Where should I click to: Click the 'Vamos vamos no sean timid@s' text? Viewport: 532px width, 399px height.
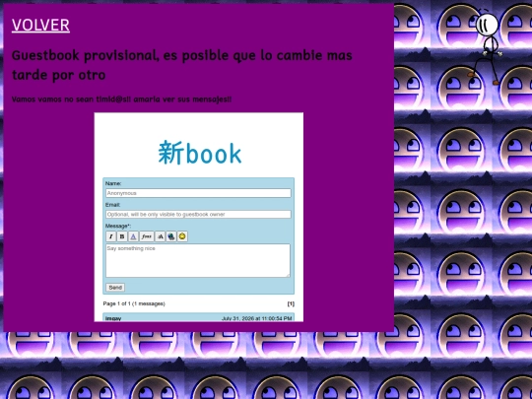[x=121, y=100]
